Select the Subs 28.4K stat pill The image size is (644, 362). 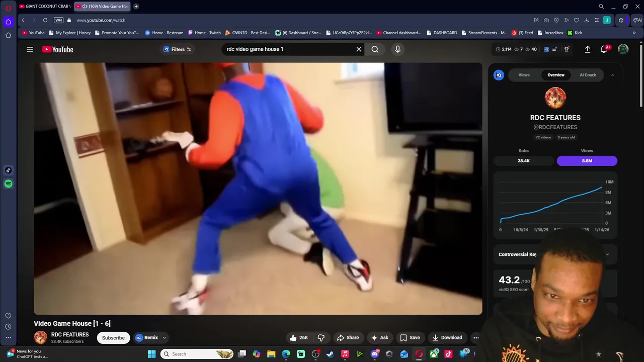pos(523,160)
